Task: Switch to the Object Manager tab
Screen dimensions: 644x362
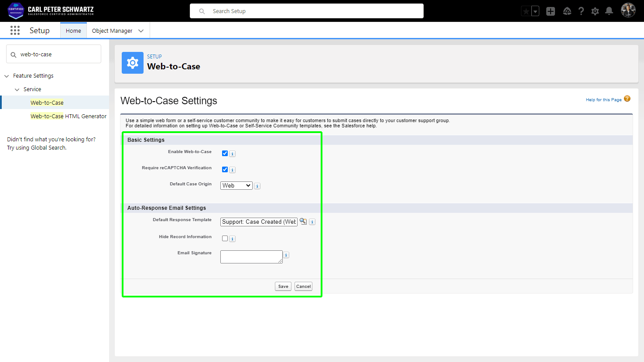Action: click(x=112, y=31)
